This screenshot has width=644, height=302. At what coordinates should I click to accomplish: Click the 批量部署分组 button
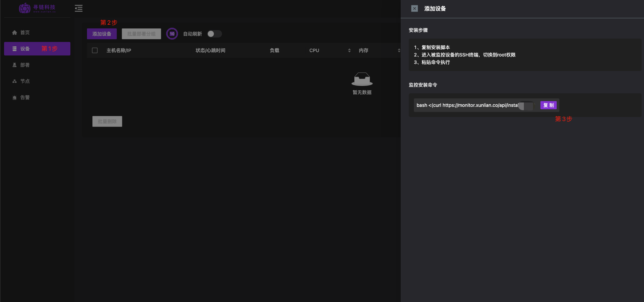(141, 34)
